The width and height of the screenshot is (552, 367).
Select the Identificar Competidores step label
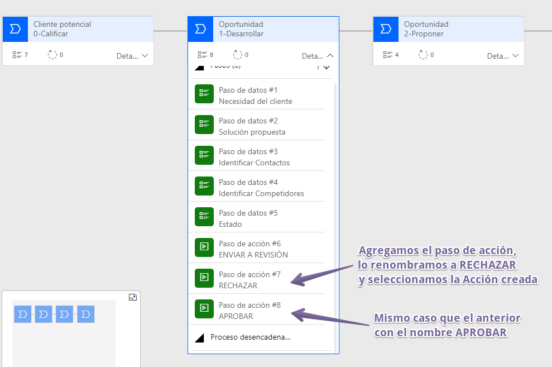tap(261, 193)
